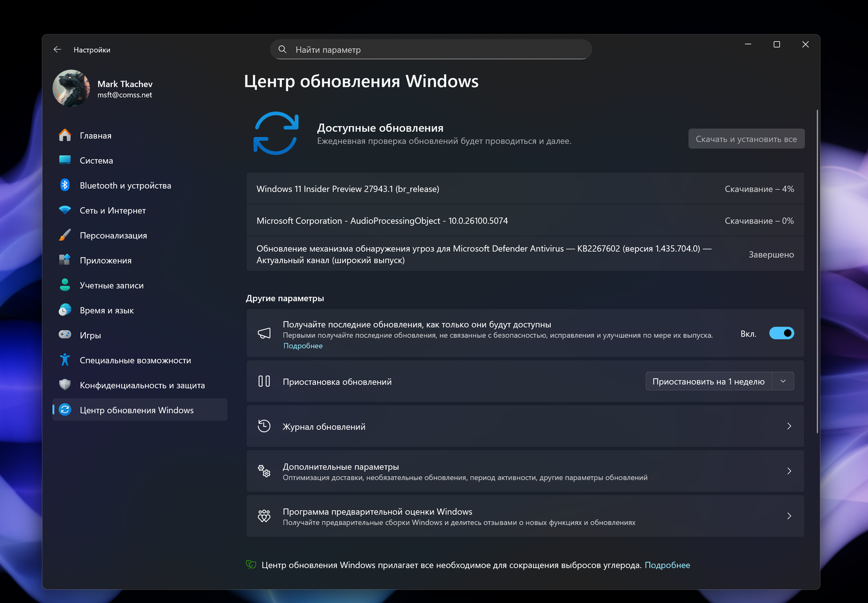Toggle off receiving latest updates early
Screen dimensions: 868x603
pos(782,333)
